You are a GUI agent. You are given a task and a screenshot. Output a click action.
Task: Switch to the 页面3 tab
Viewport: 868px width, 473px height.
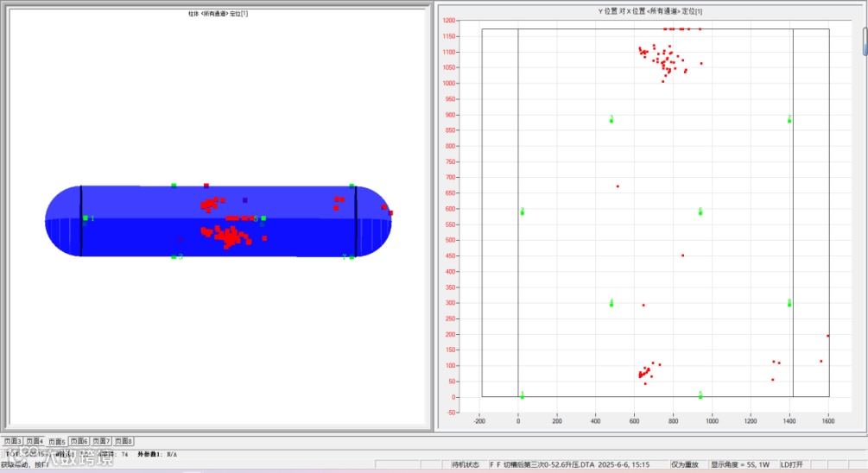(x=12, y=441)
